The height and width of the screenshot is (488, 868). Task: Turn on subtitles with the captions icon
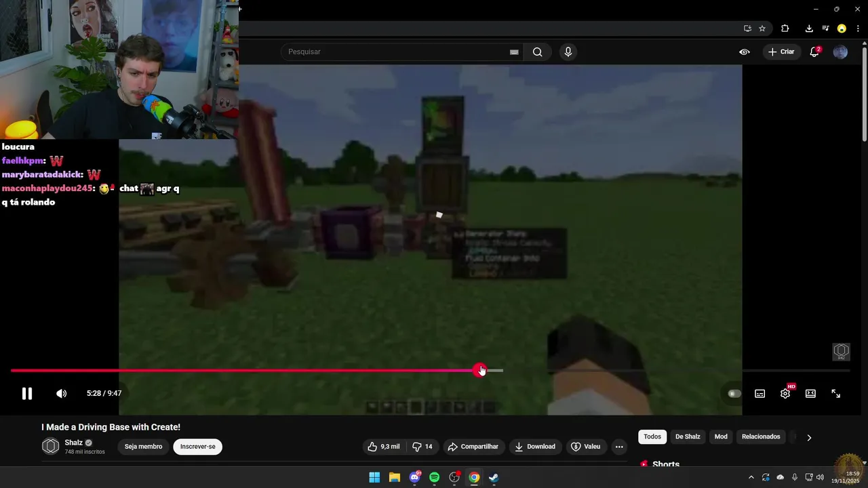tap(760, 394)
